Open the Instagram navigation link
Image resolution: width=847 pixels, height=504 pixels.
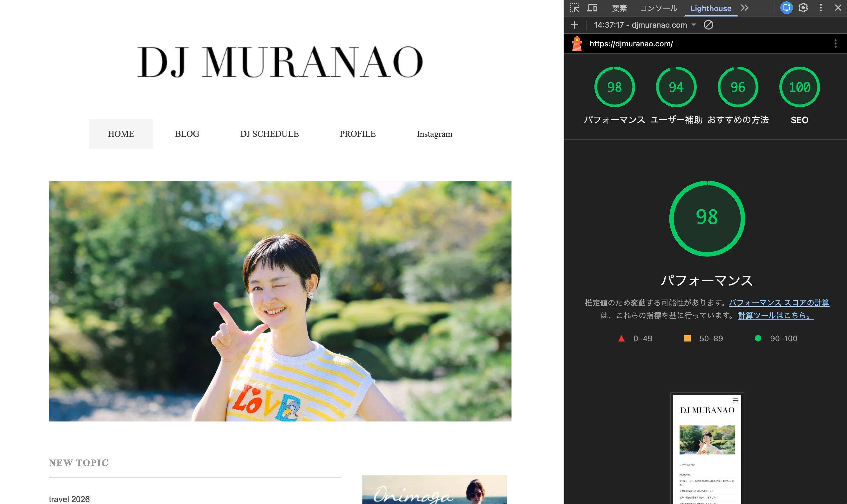tap(434, 134)
